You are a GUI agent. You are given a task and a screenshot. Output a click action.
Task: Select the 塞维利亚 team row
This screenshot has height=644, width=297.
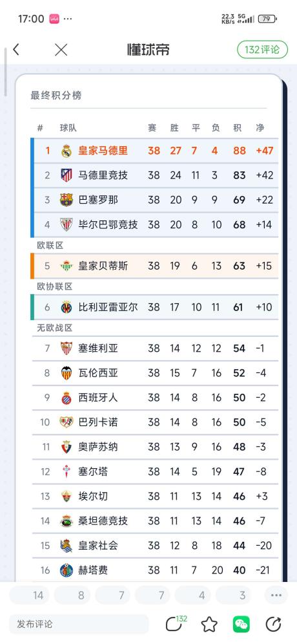[155, 349]
